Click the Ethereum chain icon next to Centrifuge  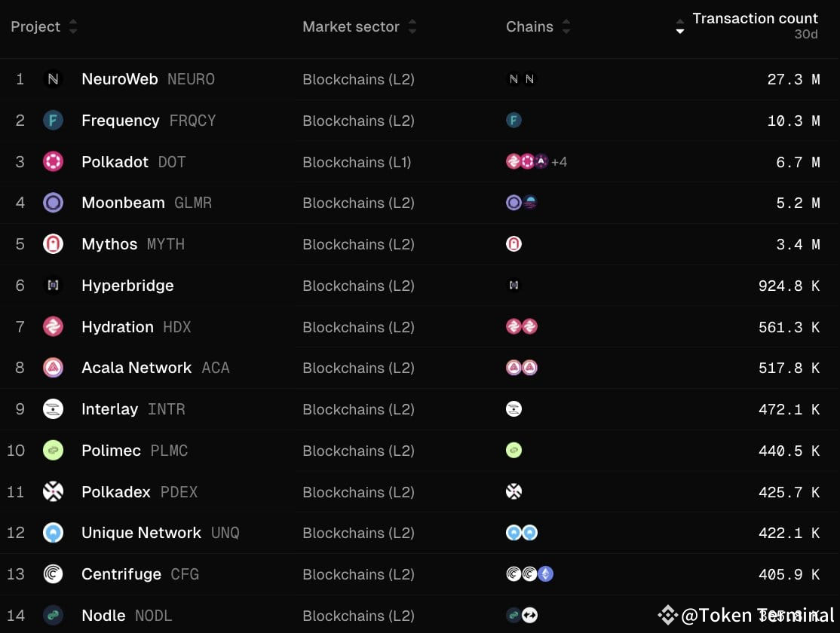[546, 573]
